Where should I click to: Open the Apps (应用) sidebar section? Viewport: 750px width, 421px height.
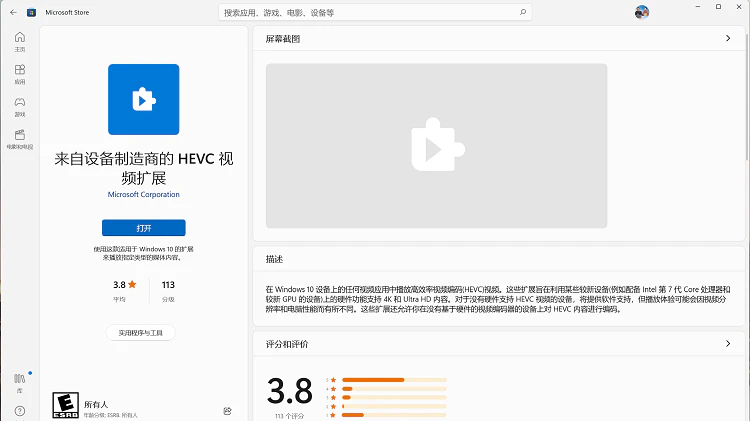coord(20,74)
